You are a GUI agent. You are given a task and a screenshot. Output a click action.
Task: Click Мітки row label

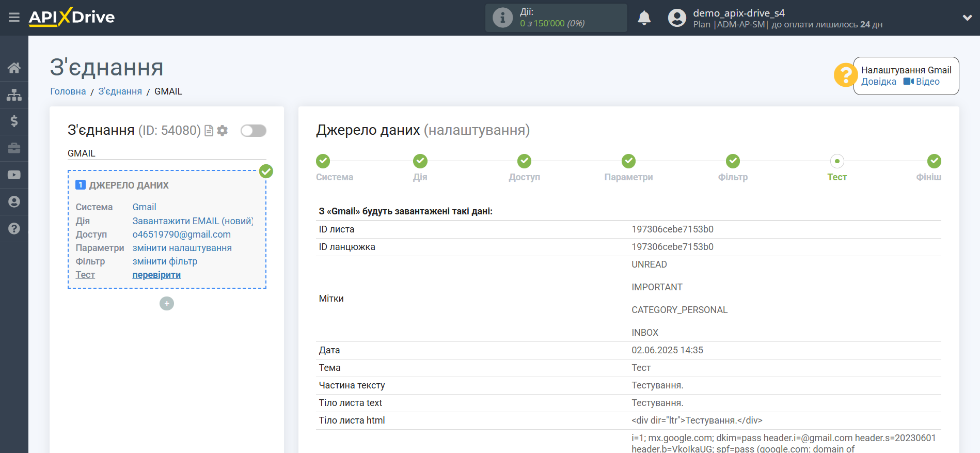pos(331,299)
